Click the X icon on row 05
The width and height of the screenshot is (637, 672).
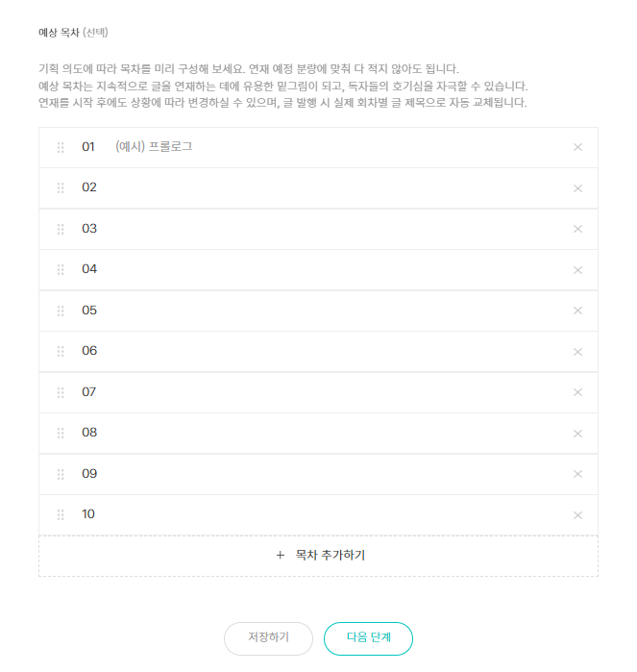(x=577, y=311)
